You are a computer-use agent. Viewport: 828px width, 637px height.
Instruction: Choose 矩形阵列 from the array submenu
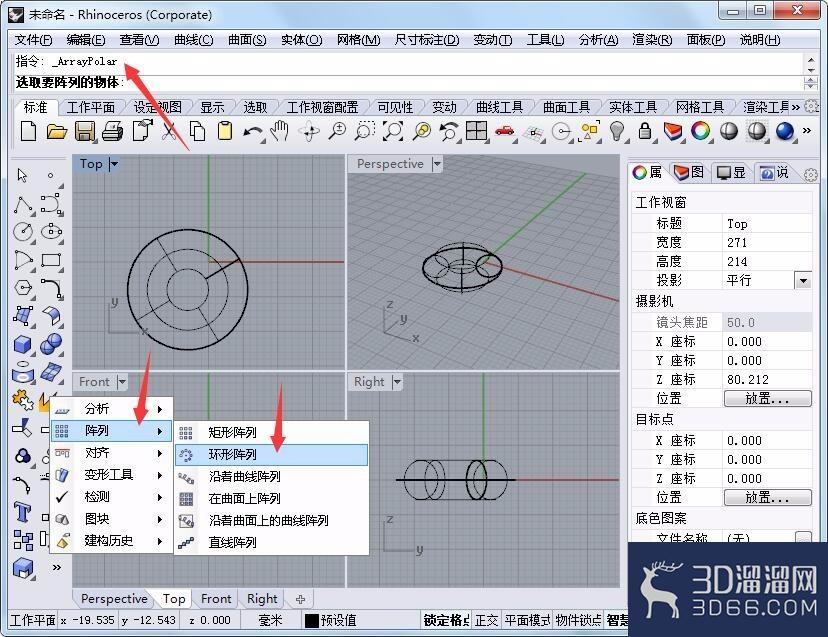[x=271, y=433]
